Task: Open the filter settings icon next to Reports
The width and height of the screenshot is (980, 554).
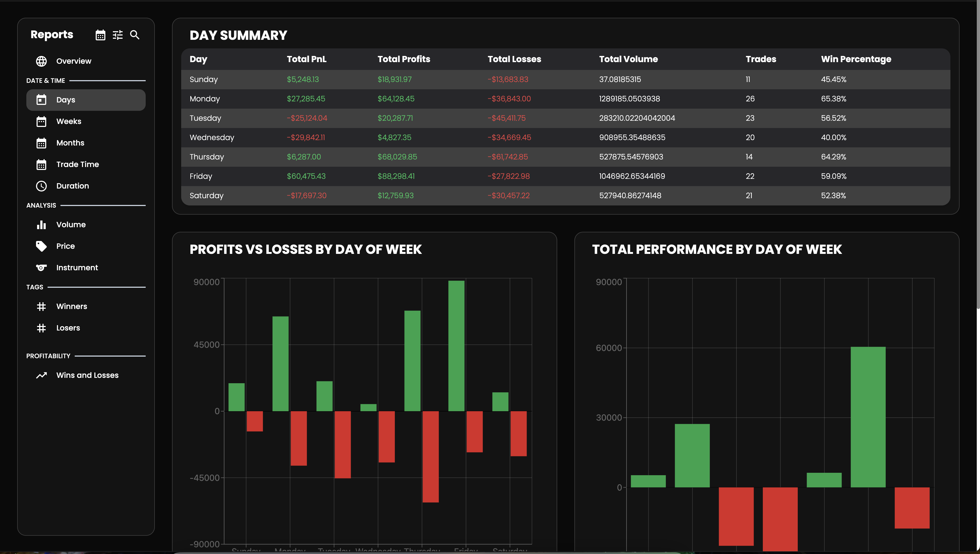Action: 117,35
